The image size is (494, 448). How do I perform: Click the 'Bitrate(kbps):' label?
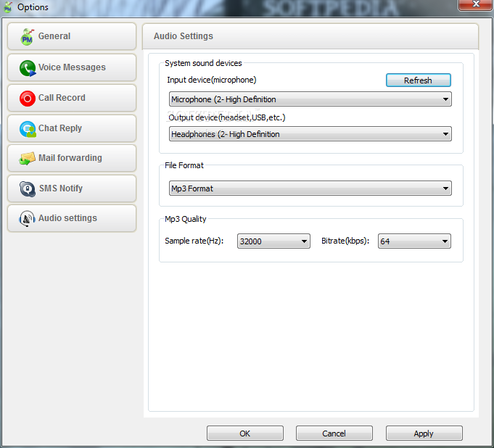[x=345, y=241]
